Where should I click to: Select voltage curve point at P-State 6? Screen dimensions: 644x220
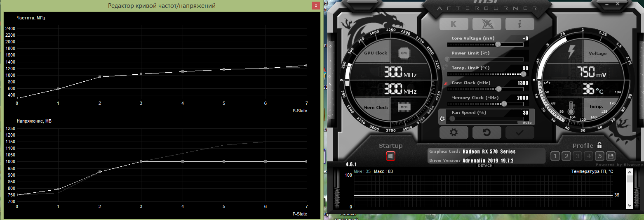pos(266,161)
